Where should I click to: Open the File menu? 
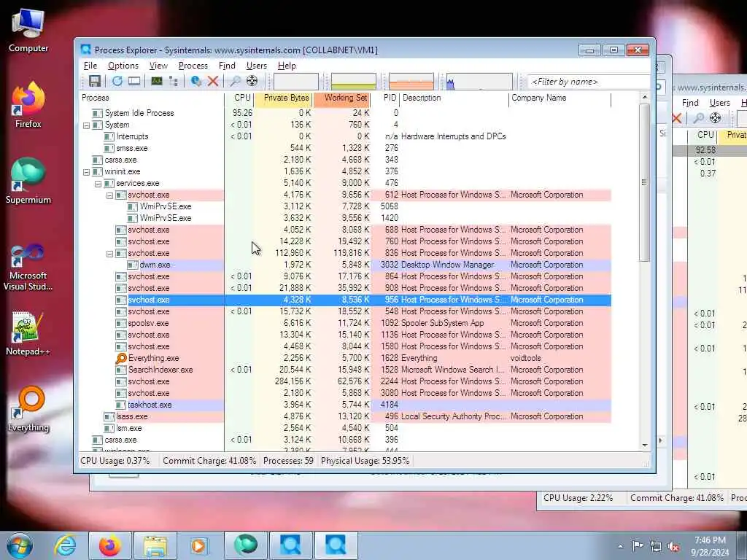(x=90, y=66)
